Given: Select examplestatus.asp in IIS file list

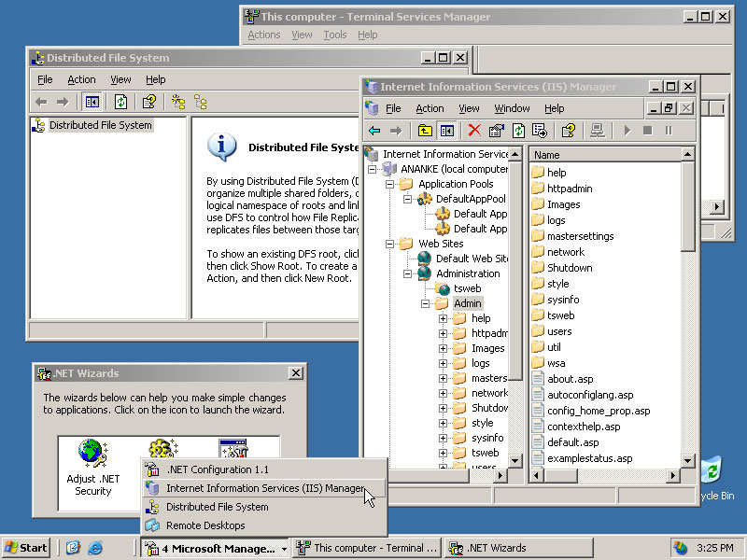Looking at the screenshot, I should [590, 458].
